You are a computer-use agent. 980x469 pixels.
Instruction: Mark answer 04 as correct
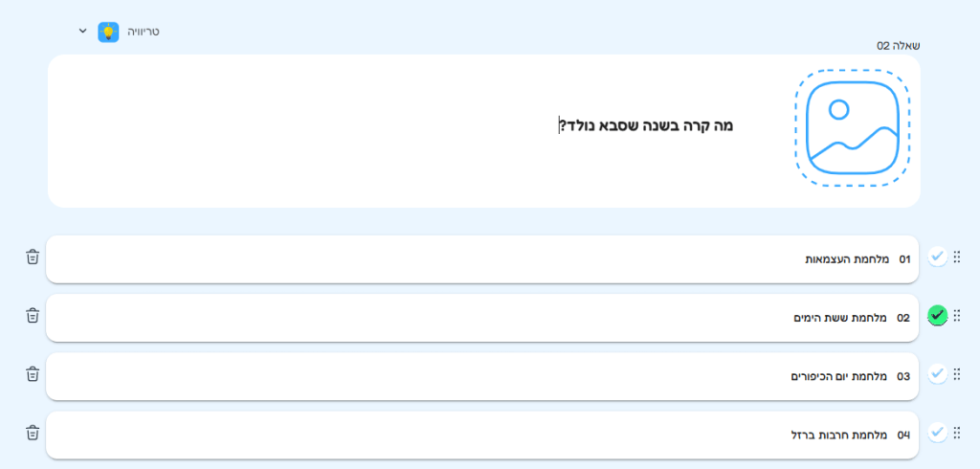pyautogui.click(x=937, y=433)
